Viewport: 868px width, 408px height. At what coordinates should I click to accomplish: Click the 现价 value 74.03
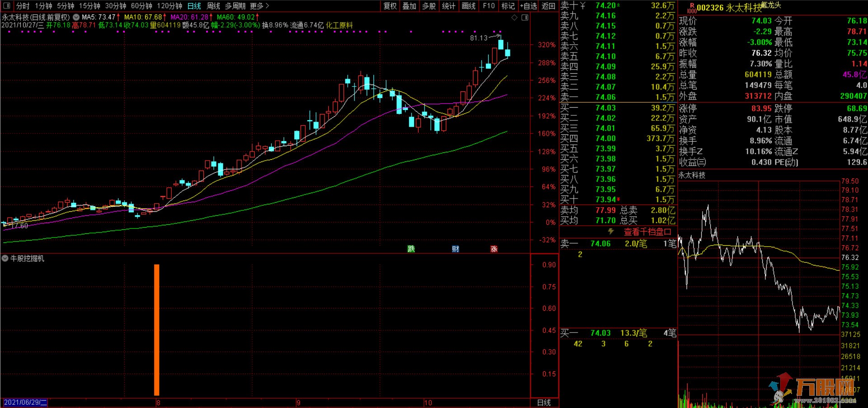click(761, 21)
